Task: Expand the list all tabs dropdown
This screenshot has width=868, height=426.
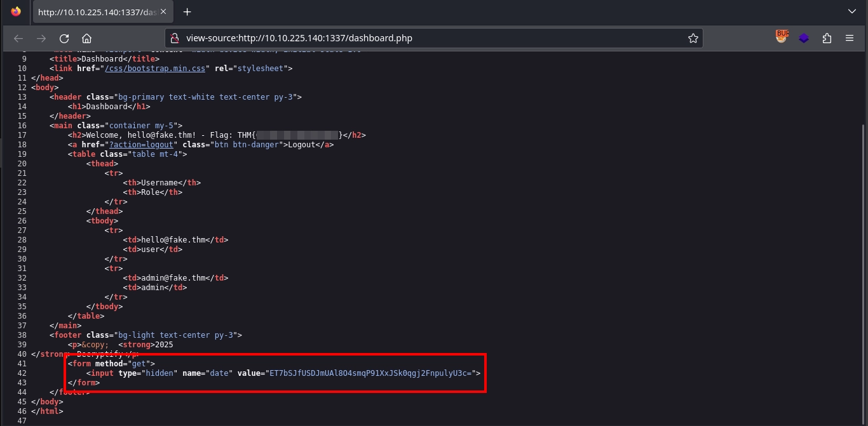Action: point(852,11)
